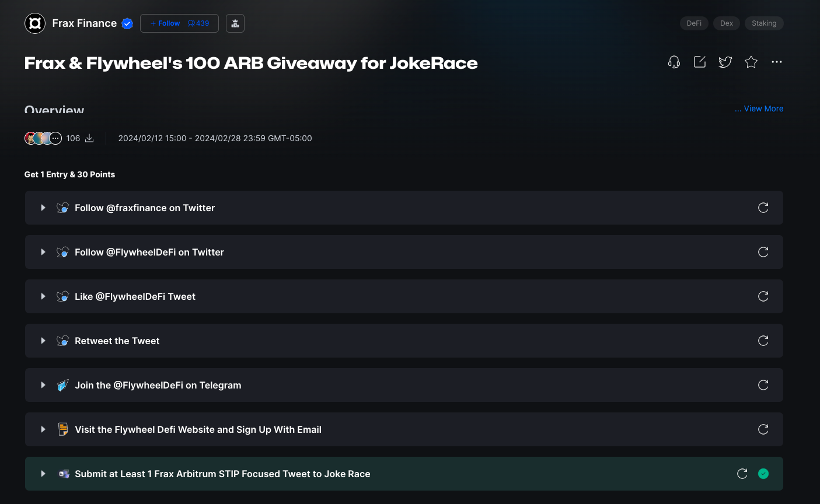This screenshot has width=820, height=504.
Task: Click the verified badge beside Frax Finance
Action: coord(127,24)
